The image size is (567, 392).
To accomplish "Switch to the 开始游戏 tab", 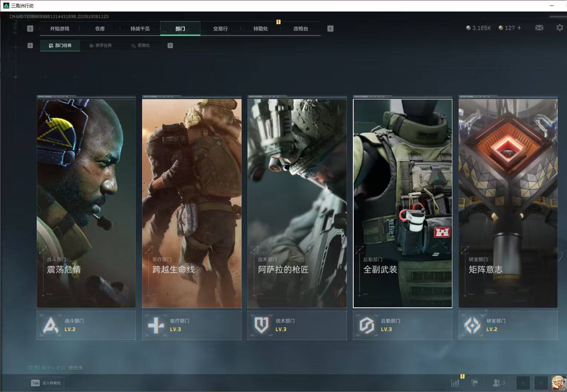I will pyautogui.click(x=60, y=29).
